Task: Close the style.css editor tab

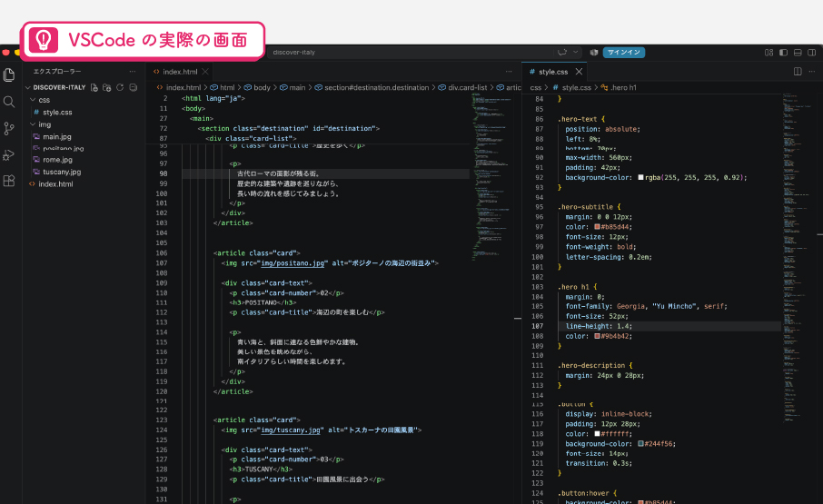Action: 579,72
